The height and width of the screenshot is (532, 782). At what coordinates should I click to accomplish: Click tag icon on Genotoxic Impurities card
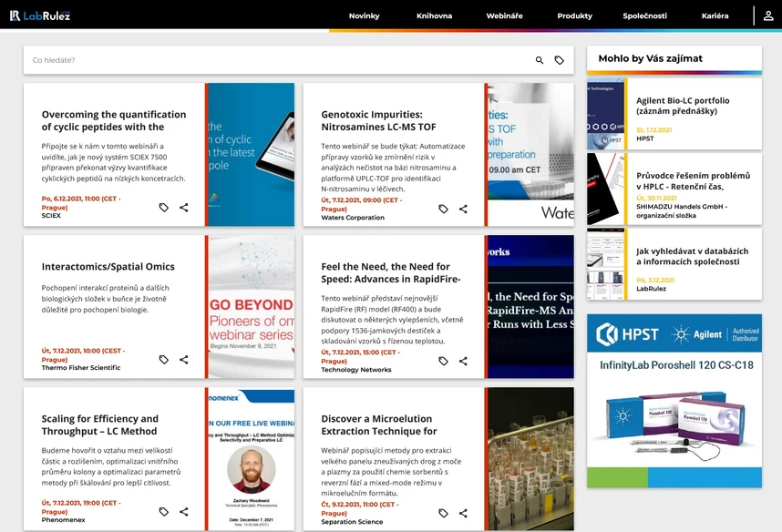pyautogui.click(x=443, y=209)
